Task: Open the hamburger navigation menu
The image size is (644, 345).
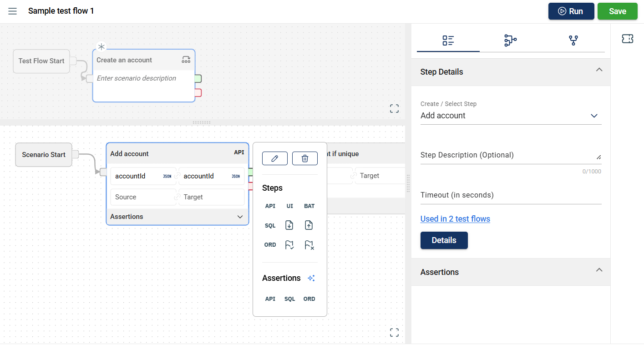Action: [13, 11]
